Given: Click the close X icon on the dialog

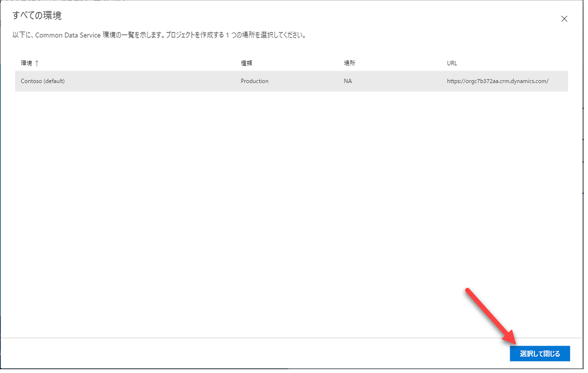Looking at the screenshot, I should 564,18.
